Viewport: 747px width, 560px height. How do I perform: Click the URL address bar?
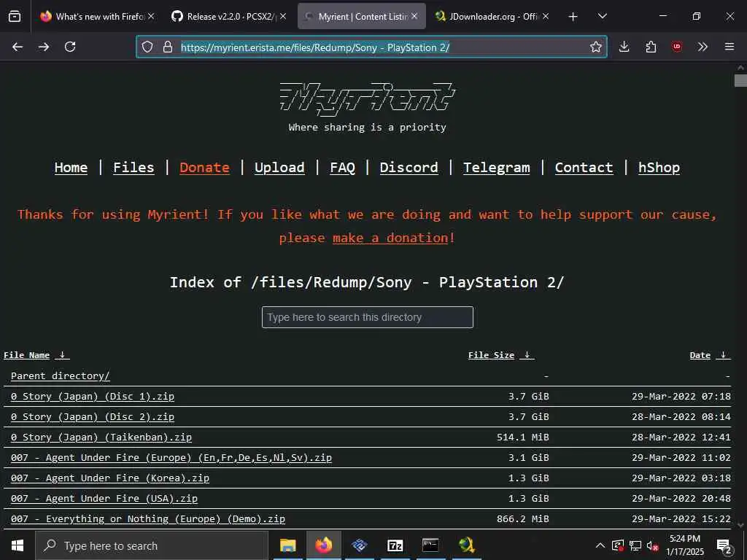click(371, 47)
